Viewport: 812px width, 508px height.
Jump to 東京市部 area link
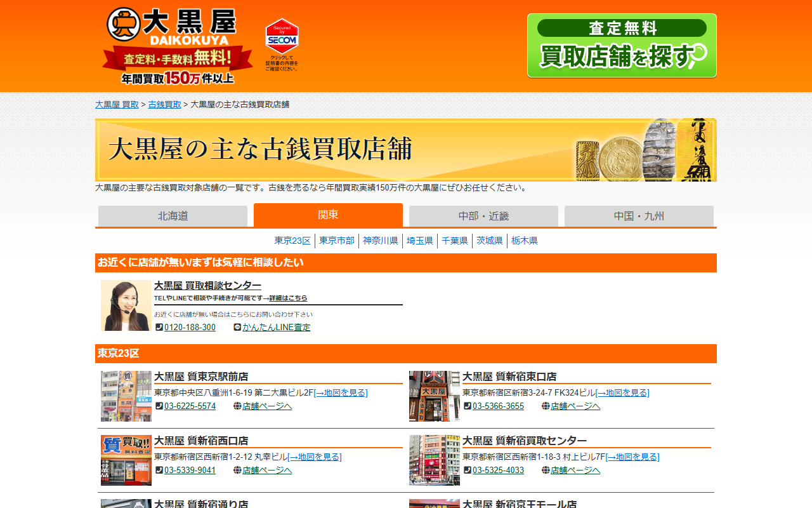point(337,241)
